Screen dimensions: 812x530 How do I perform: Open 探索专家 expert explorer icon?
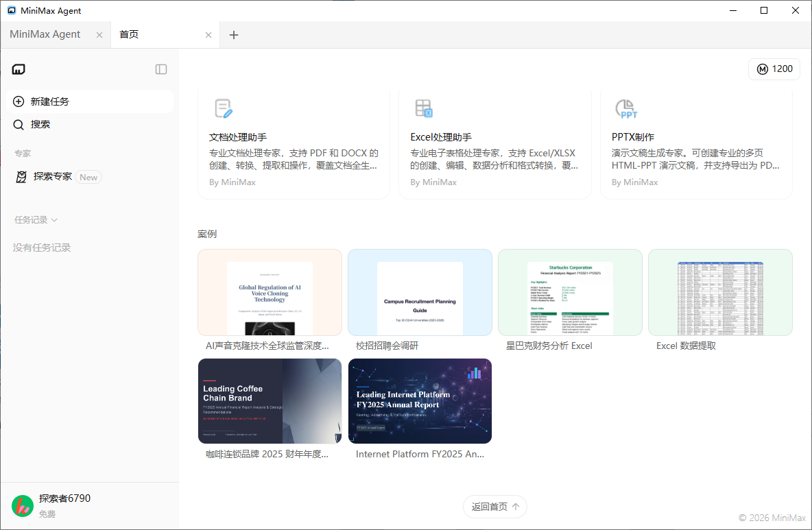point(22,177)
